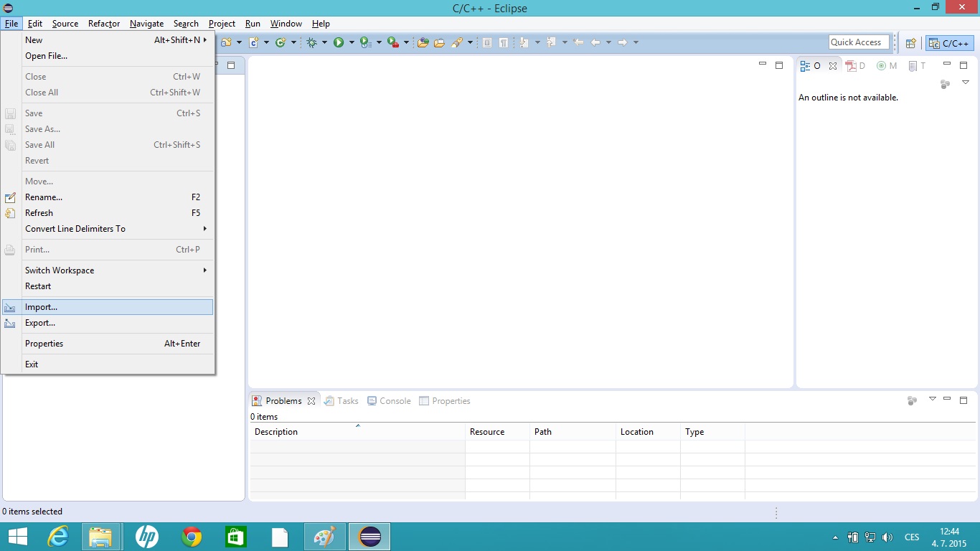Toggle block selection mode in toolbar
Screen dimensions: 980x551
(487, 43)
